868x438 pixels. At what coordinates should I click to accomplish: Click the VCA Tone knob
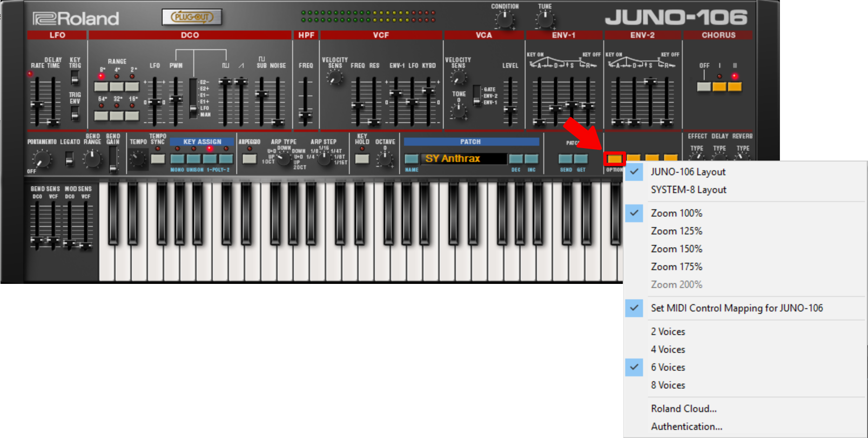459,111
